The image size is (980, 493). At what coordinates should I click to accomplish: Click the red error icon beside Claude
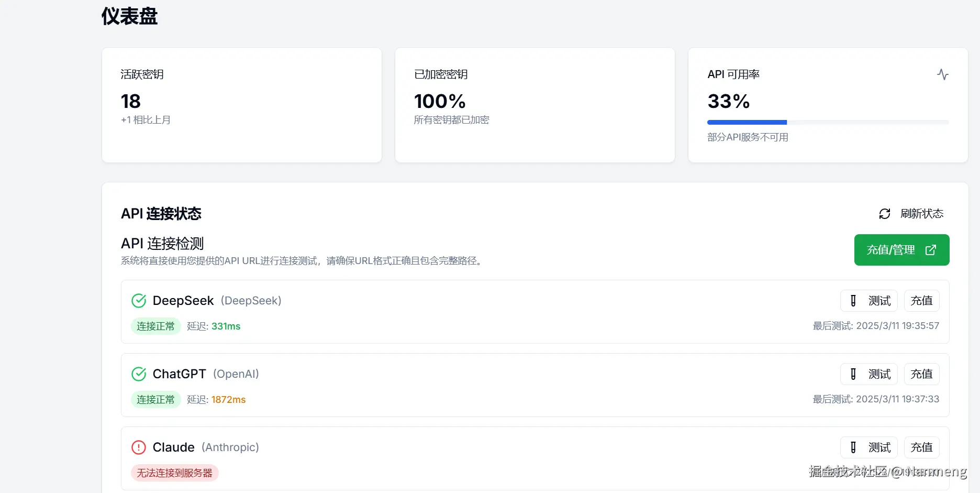click(x=139, y=447)
